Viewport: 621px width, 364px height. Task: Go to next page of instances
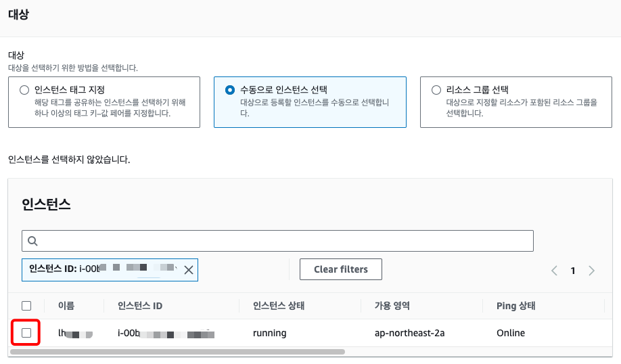(592, 271)
